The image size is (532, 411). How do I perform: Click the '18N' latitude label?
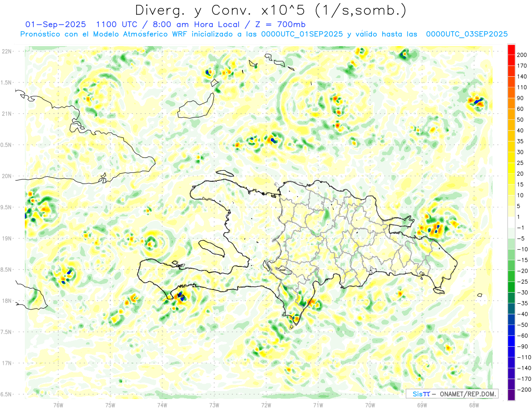pos(7,301)
